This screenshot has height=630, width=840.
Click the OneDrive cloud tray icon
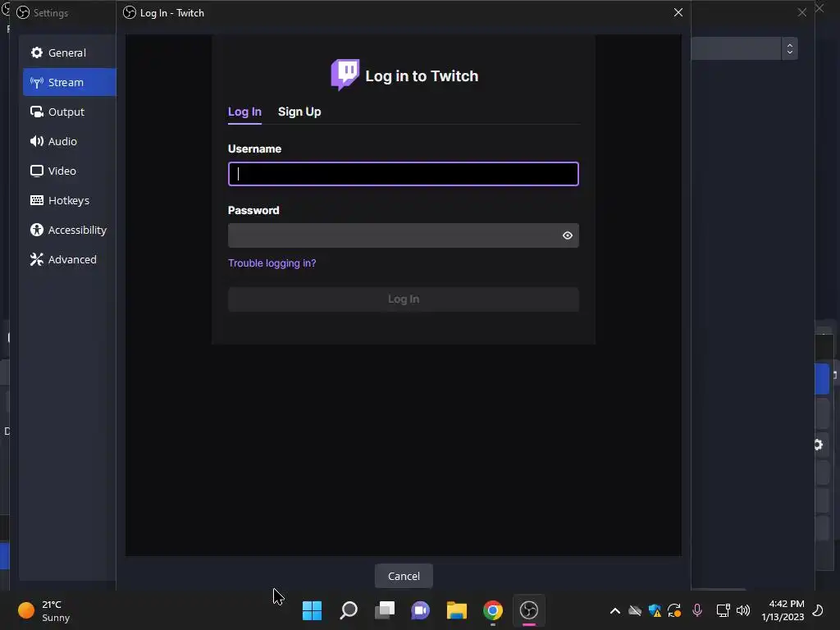click(635, 610)
